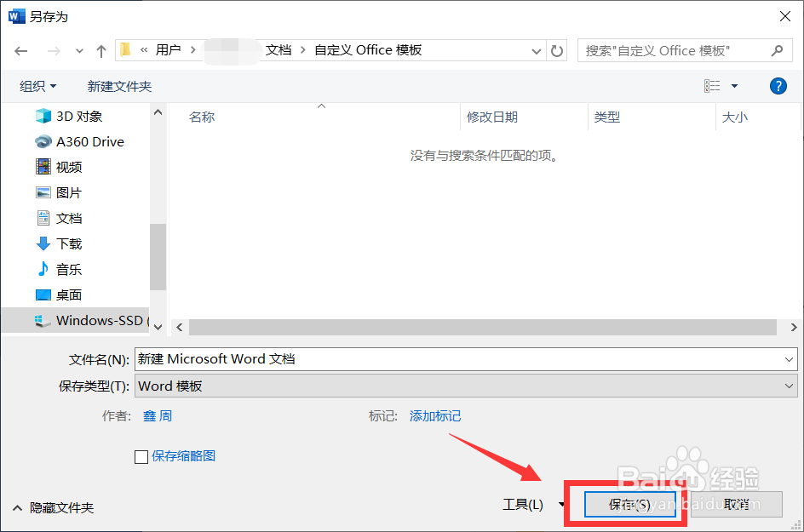Click the 音乐 note icon
Screen dimensions: 804x532
(43, 269)
